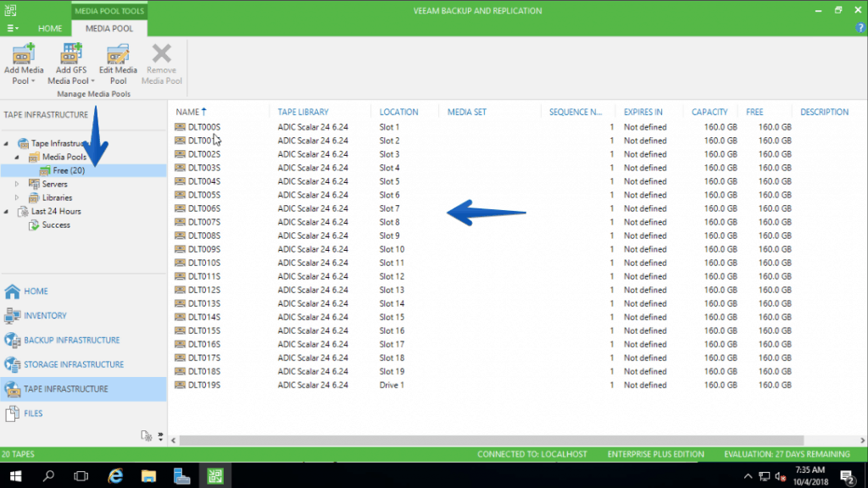The image size is (868, 488).
Task: Open the Help question mark icon
Action: (x=860, y=28)
